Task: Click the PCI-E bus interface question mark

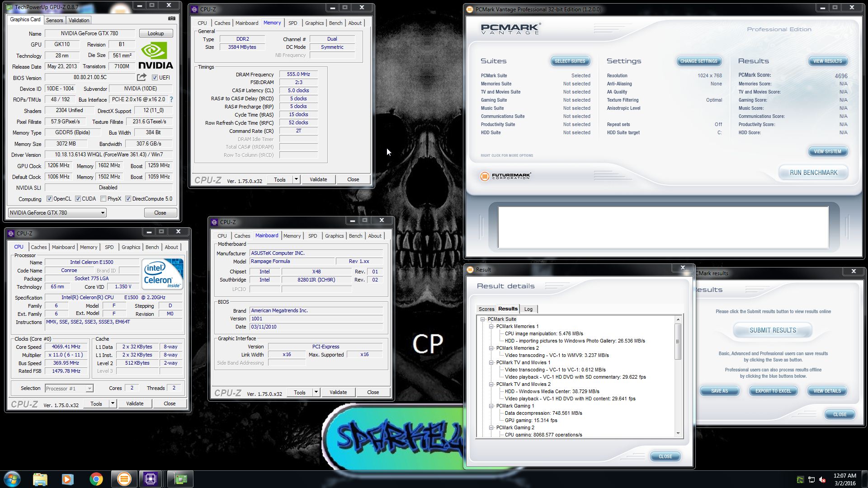Action: (x=171, y=99)
